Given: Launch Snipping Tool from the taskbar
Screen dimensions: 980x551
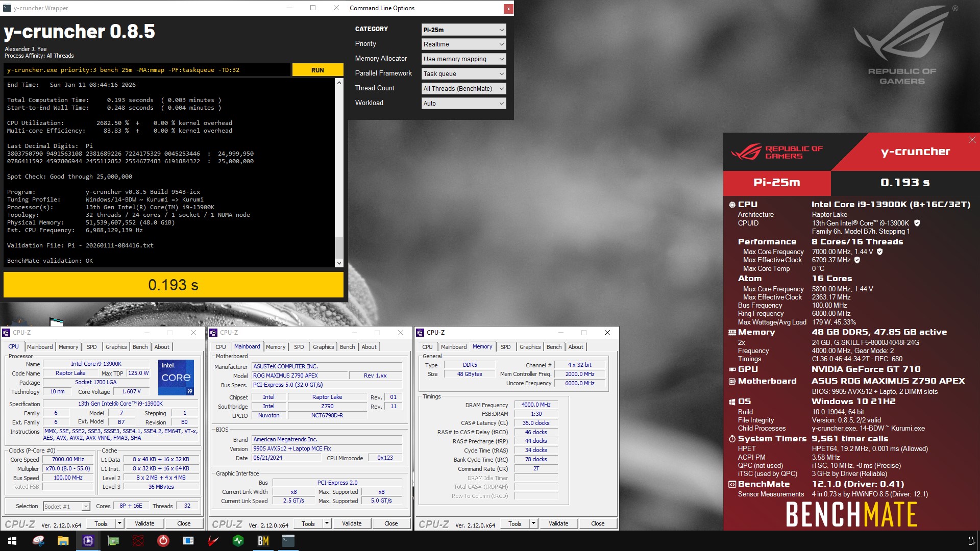Looking at the screenshot, I should pos(38,541).
